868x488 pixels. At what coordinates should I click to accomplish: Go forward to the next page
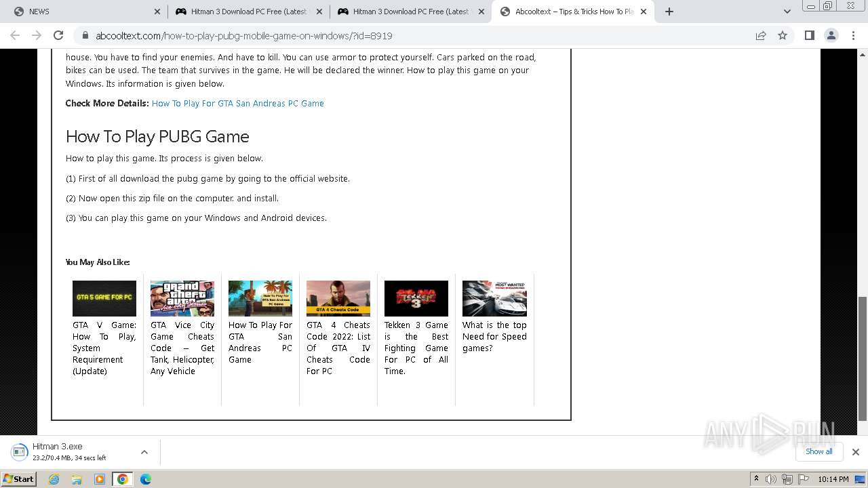37,35
